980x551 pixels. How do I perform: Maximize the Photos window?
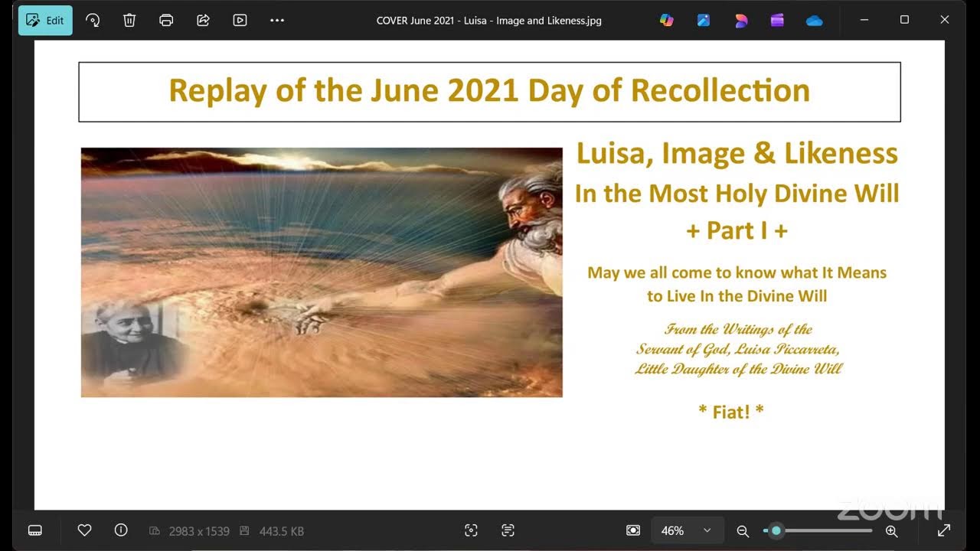click(904, 20)
